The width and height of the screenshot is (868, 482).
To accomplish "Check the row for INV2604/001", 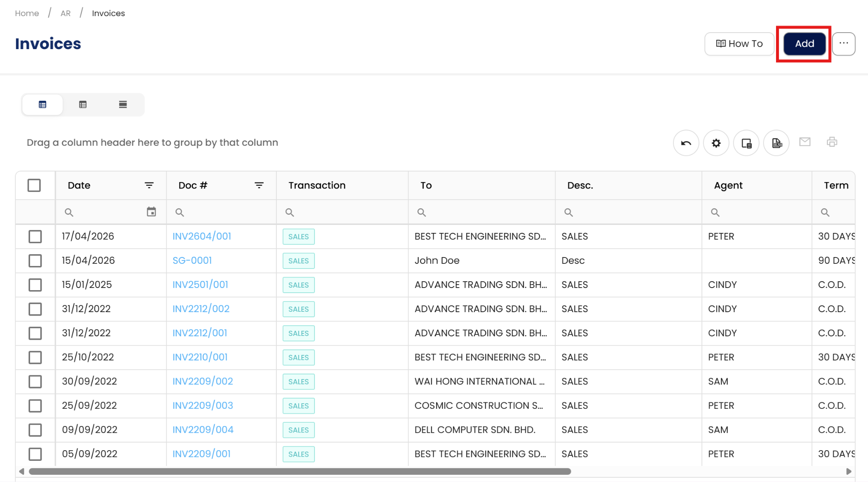I will pos(35,236).
